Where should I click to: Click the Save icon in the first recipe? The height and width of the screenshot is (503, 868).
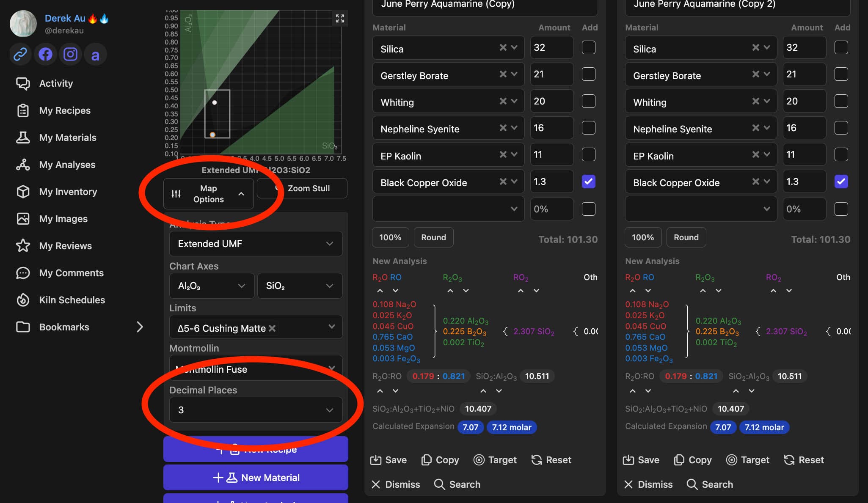(x=376, y=460)
